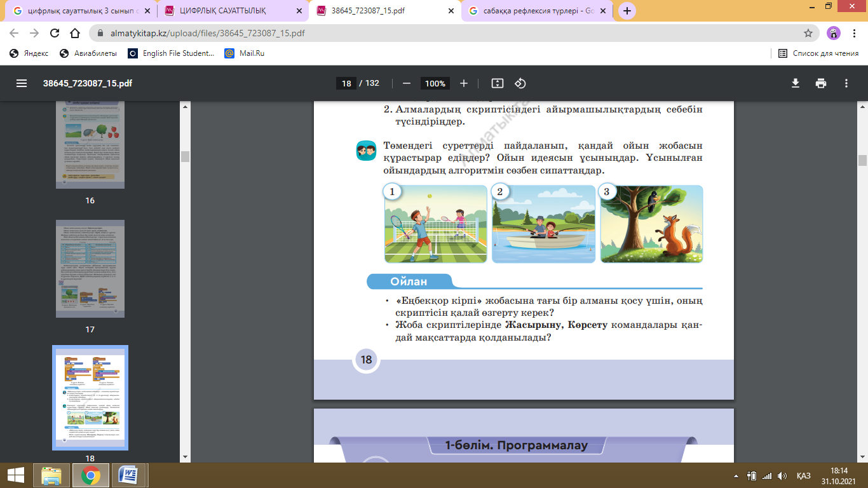The width and height of the screenshot is (868, 488).
Task: Open the PDF sidebar hamburger menu
Action: point(22,83)
